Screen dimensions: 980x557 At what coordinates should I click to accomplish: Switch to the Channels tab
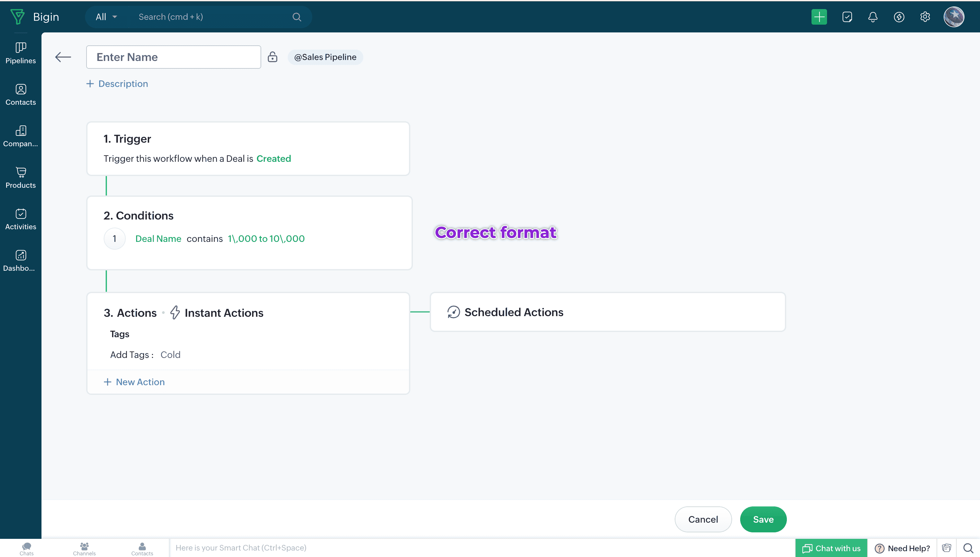(84, 548)
